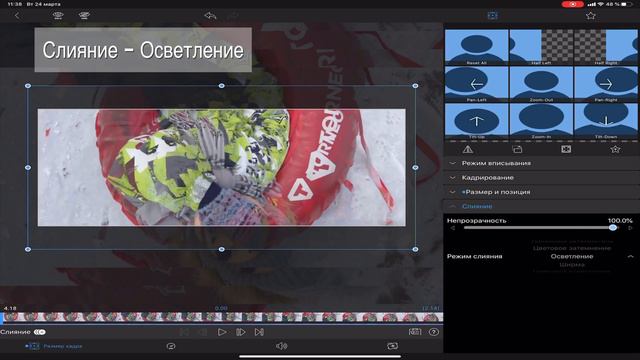Apply the Zoom-In preset
This screenshot has width=640, height=360.
[x=541, y=121]
